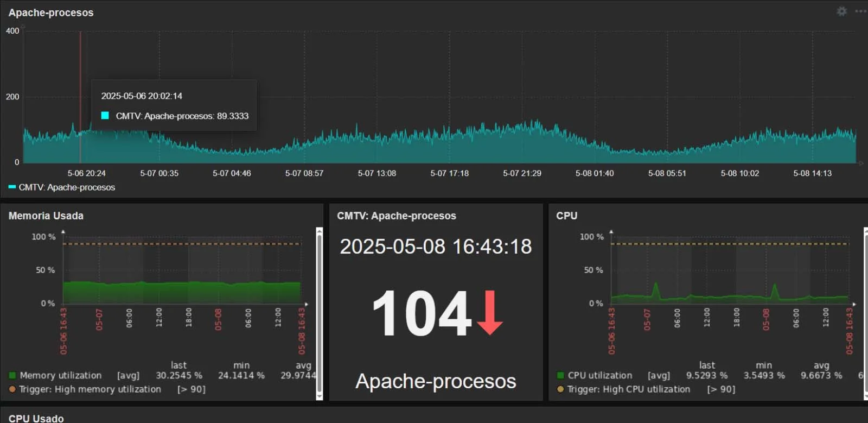This screenshot has height=423, width=868.
Task: Click the 50 % y-axis label in CPU graph
Action: pyautogui.click(x=593, y=270)
